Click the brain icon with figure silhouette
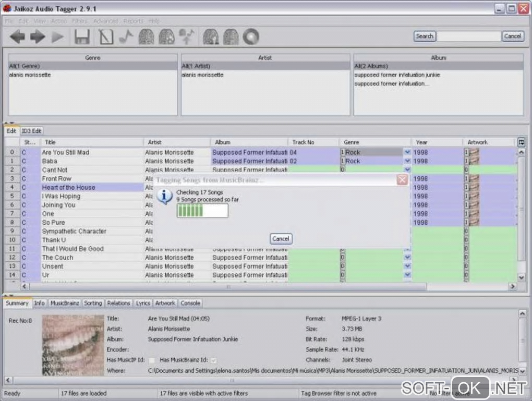Image resolution: width=532 pixels, height=401 pixels. tap(211, 37)
